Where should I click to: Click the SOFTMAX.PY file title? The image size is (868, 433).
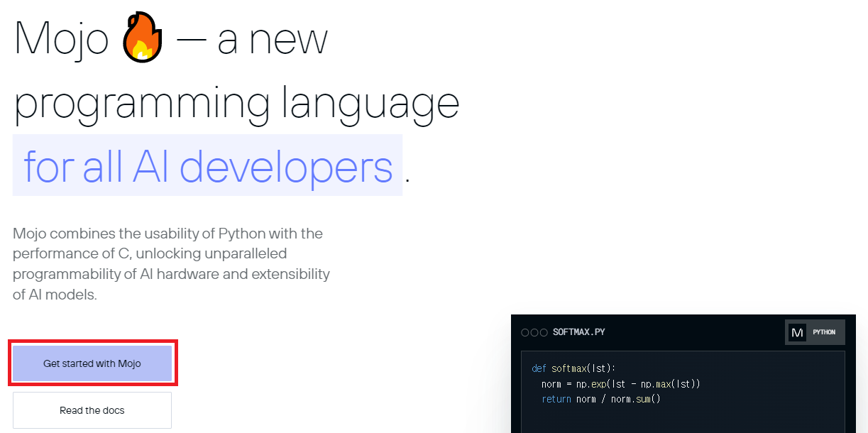pyautogui.click(x=578, y=332)
